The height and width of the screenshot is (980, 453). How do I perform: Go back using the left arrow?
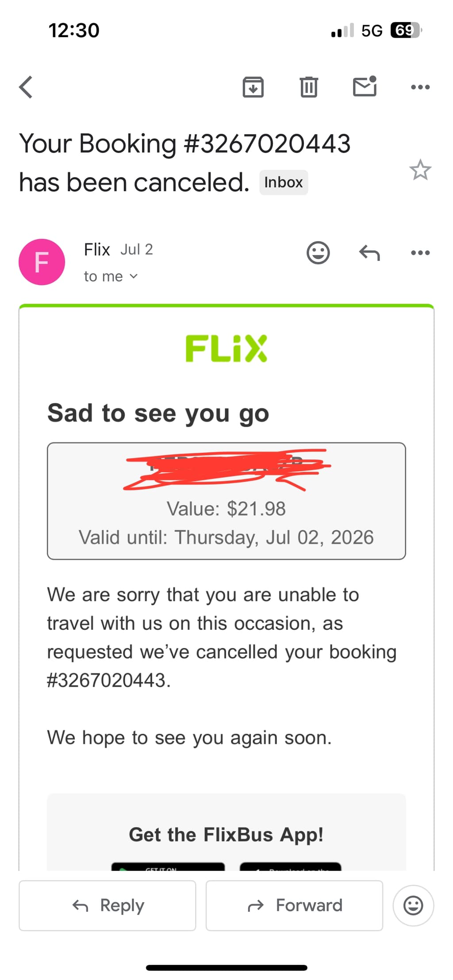[26, 87]
